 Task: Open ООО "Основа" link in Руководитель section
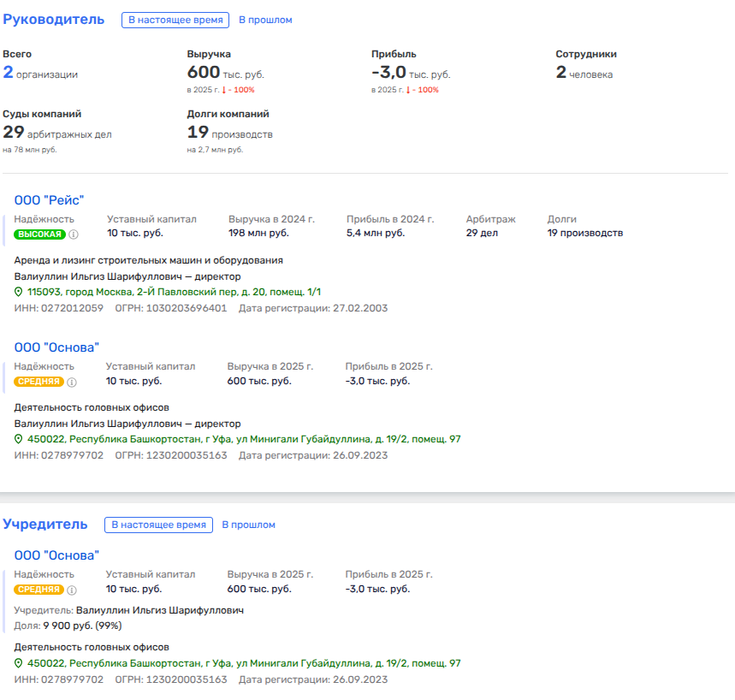coord(56,347)
